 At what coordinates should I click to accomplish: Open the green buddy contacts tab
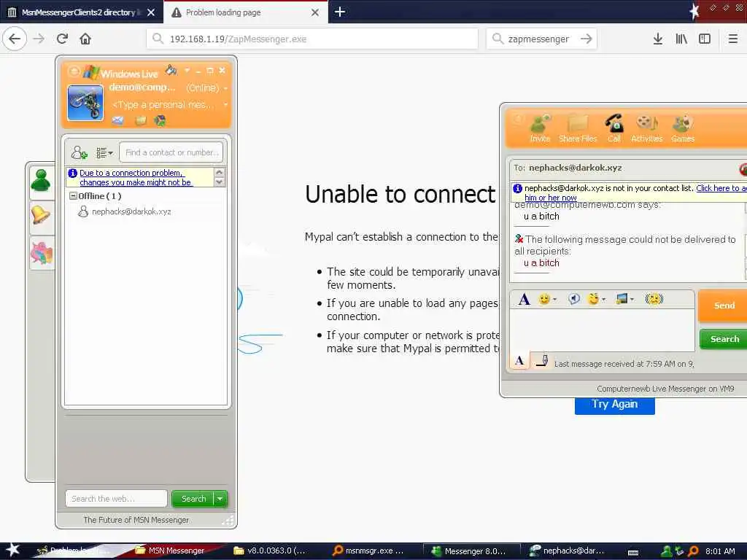[42, 182]
